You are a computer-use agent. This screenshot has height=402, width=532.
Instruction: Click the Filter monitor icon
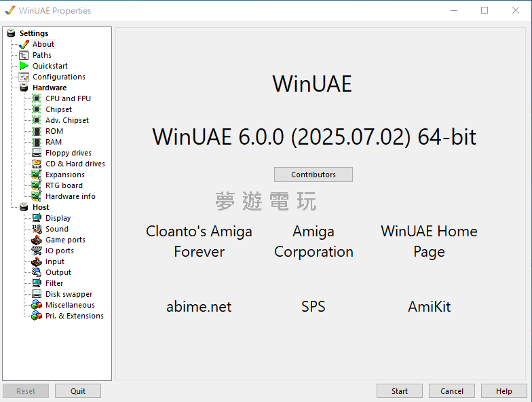pos(37,283)
